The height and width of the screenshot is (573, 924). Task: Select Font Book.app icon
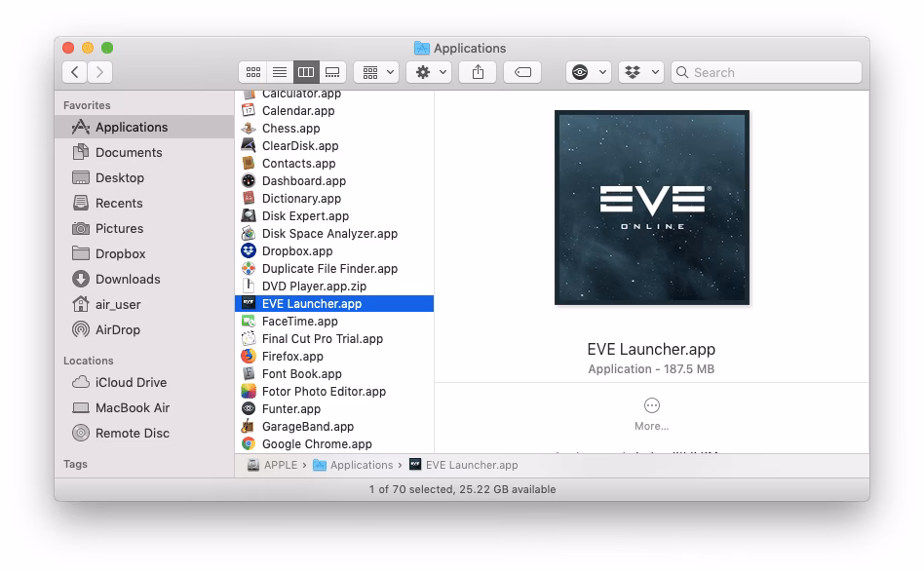point(249,373)
